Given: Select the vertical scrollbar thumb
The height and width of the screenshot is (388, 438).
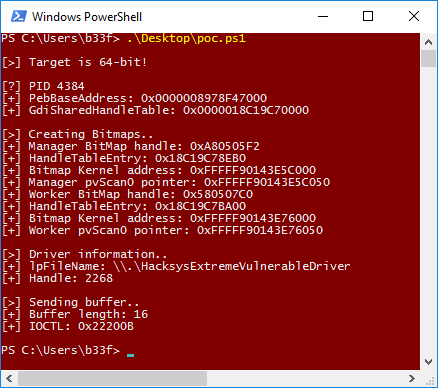Looking at the screenshot, I should [429, 59].
